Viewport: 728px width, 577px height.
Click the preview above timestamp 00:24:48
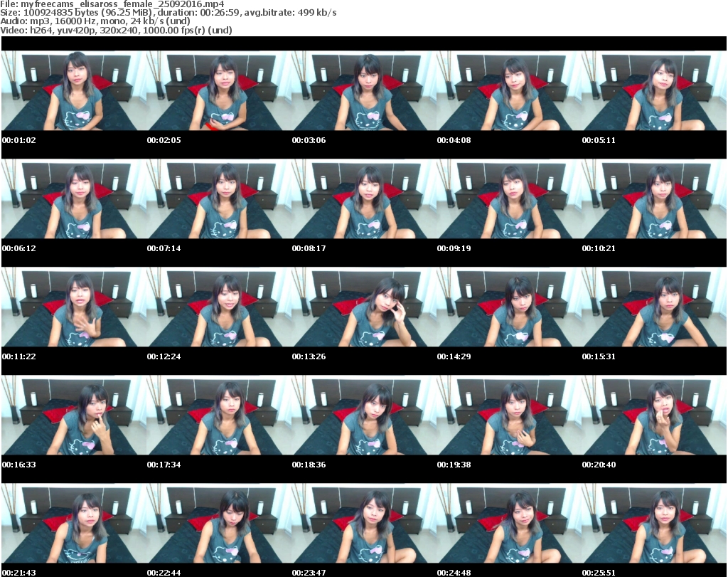(x=509, y=524)
